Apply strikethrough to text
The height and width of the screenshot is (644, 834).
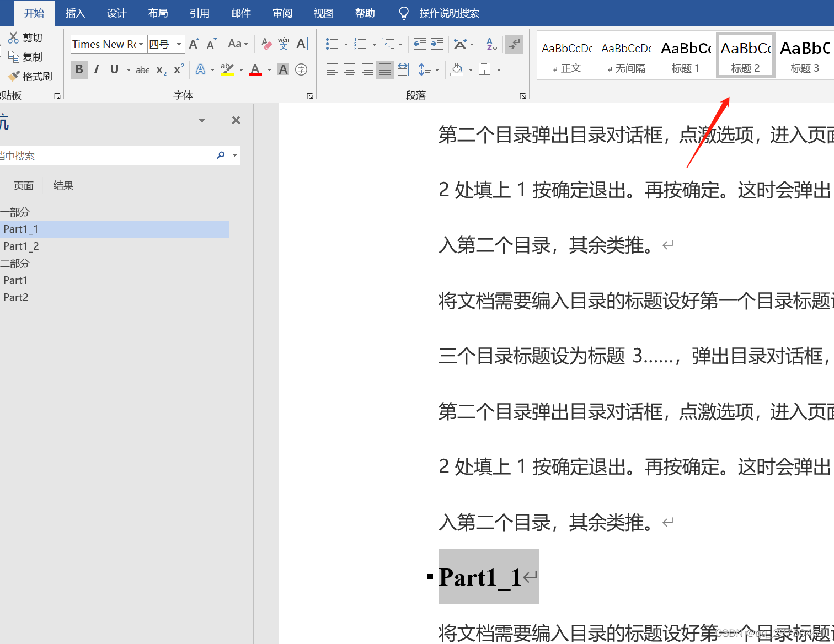pyautogui.click(x=143, y=70)
